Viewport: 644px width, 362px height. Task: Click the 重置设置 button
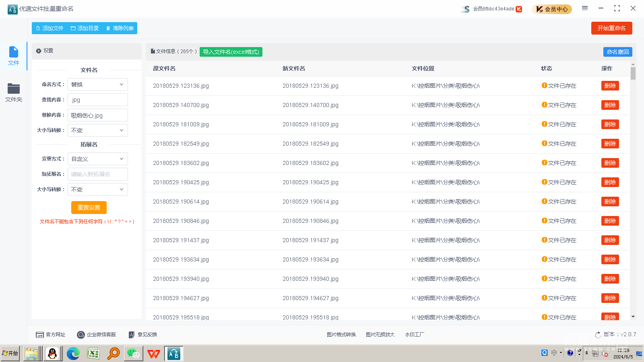tap(89, 208)
